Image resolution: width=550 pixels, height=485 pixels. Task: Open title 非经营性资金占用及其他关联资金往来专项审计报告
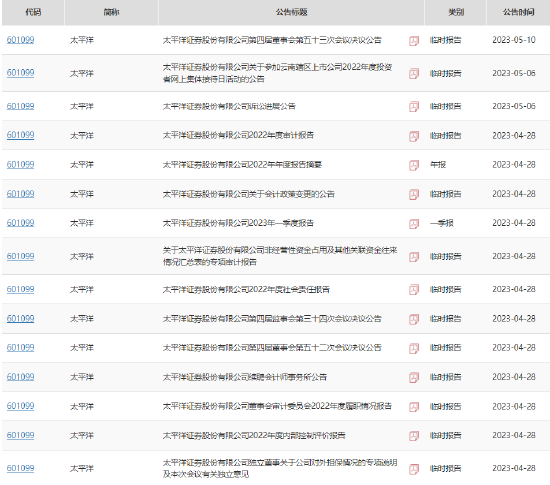280,256
